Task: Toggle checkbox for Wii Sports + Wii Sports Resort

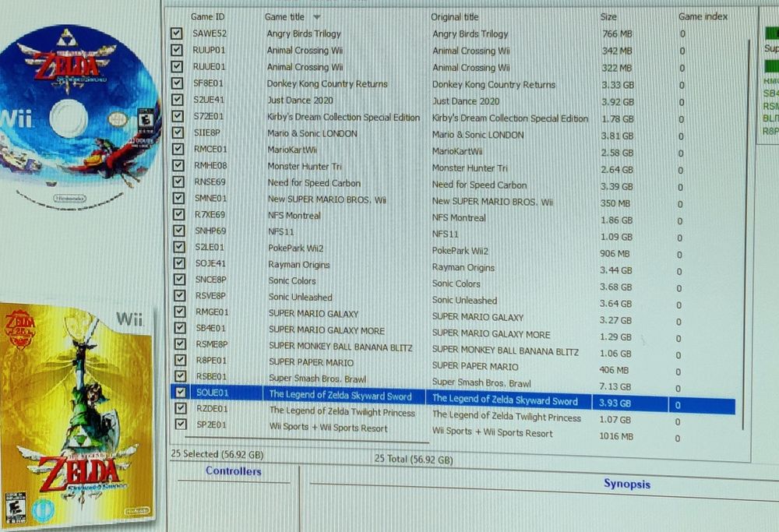Action: [x=181, y=424]
